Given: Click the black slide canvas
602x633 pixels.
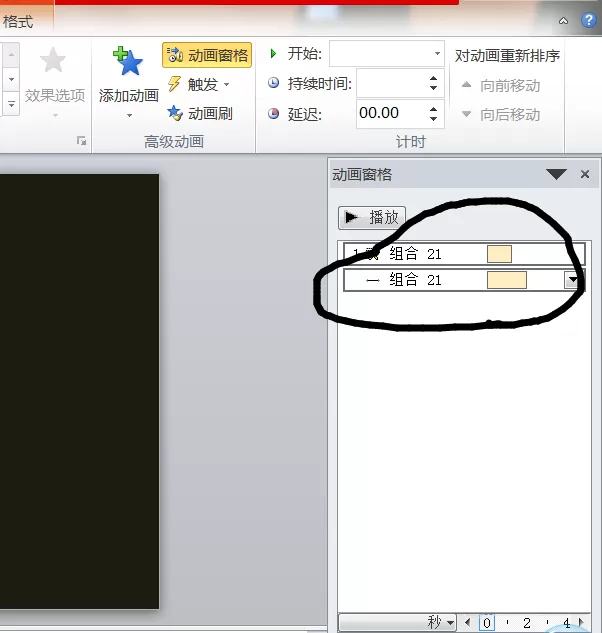Looking at the screenshot, I should click(79, 391).
